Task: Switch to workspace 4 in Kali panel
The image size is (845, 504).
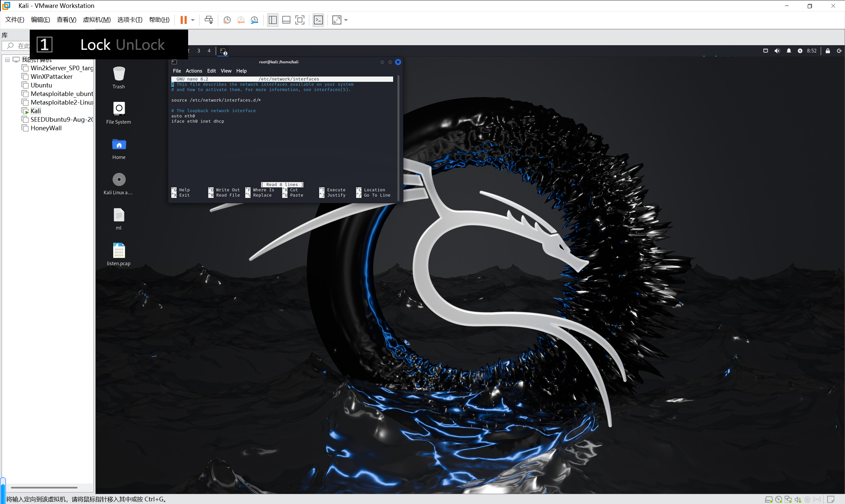Action: pos(209,51)
